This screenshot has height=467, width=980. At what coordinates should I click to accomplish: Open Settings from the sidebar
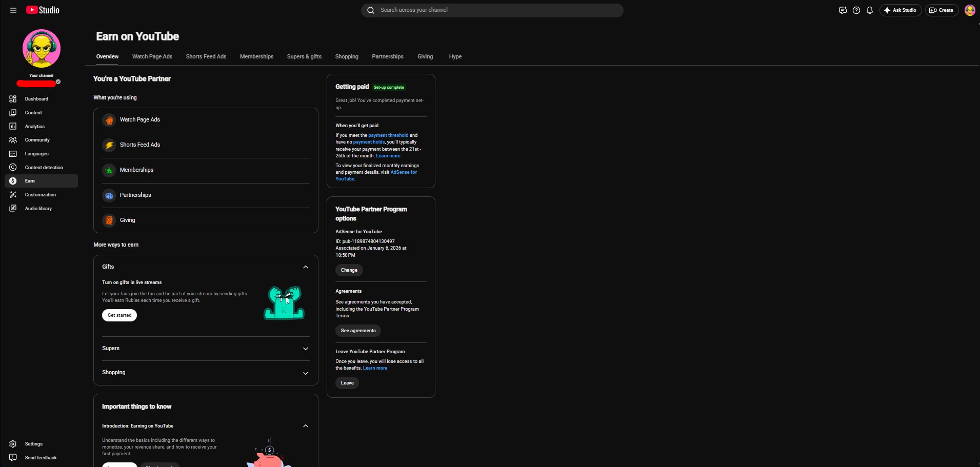click(x=42, y=444)
